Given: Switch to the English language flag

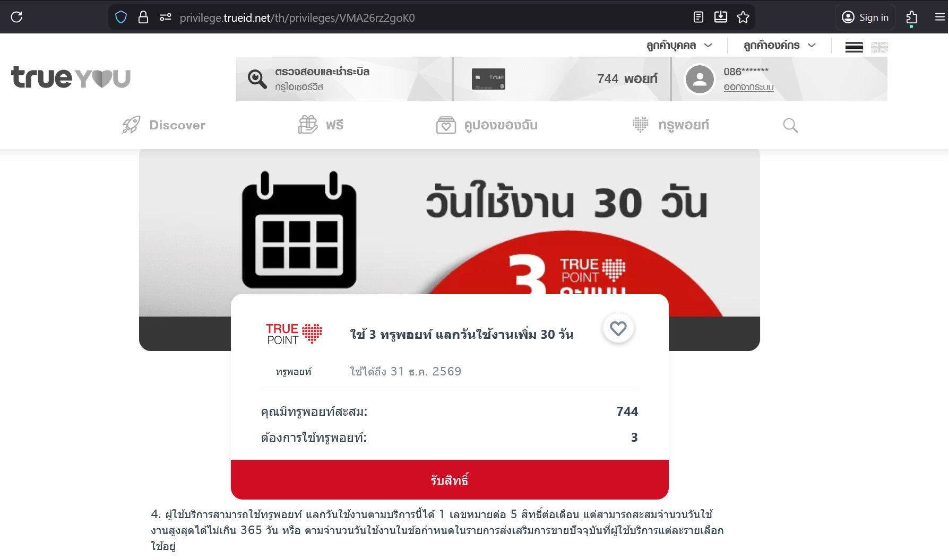Looking at the screenshot, I should 879,47.
